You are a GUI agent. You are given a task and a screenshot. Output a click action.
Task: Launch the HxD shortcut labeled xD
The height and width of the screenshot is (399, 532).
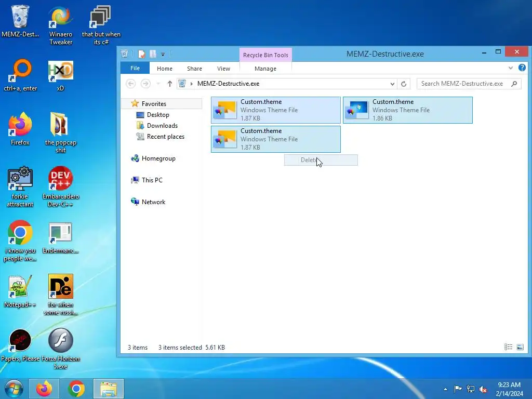point(60,75)
